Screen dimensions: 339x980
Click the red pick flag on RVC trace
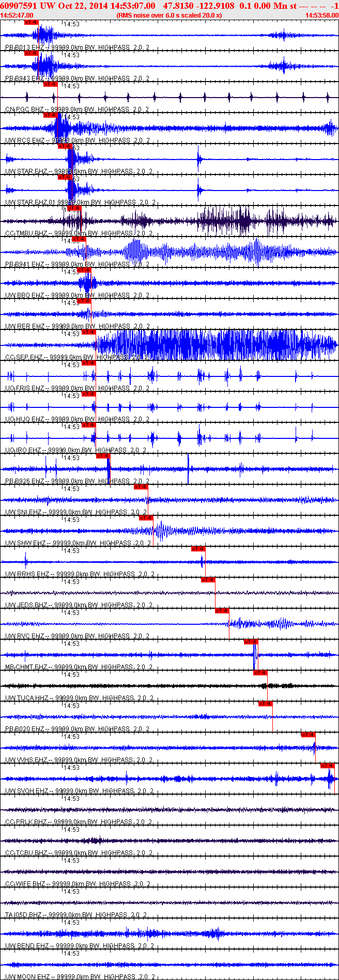pos(222,611)
